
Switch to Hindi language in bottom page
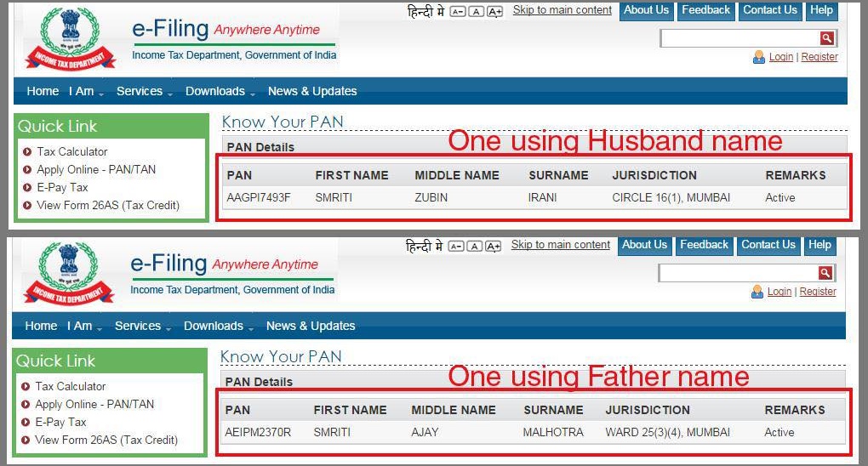click(x=424, y=246)
